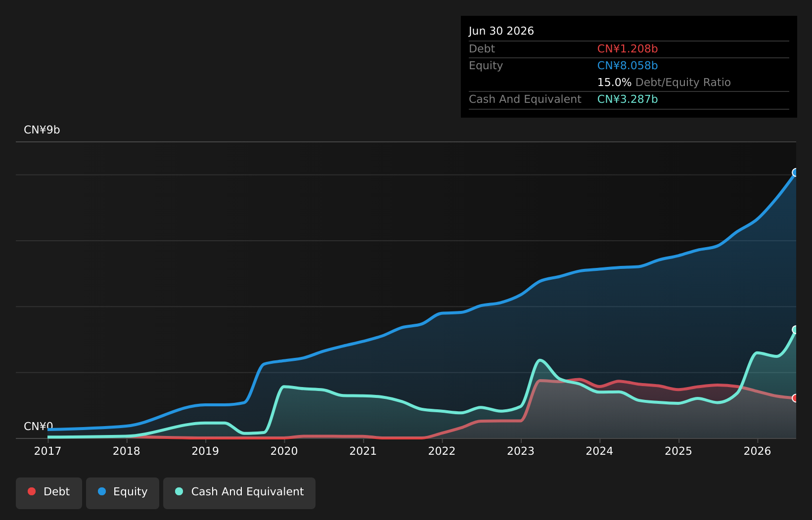
Task: Click the Cash value CN¥3.287b in tooltip
Action: [628, 99]
